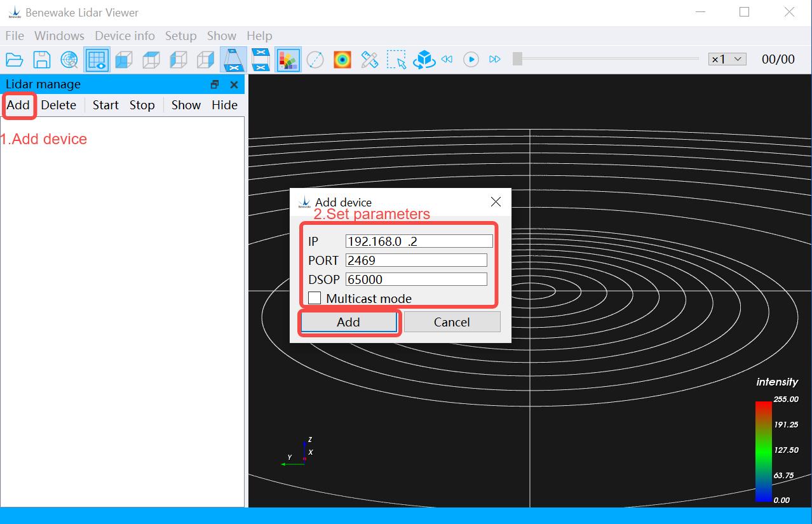
Task: Open the Windows menu
Action: pos(59,36)
